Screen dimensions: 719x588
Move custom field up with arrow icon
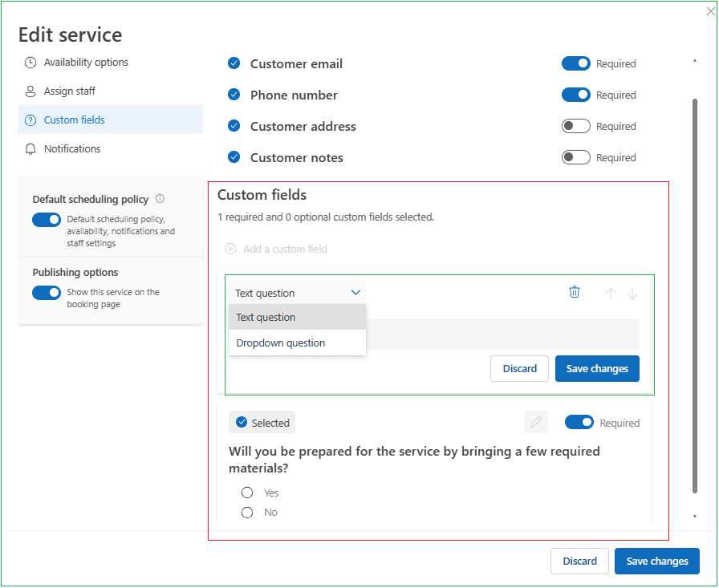click(611, 294)
